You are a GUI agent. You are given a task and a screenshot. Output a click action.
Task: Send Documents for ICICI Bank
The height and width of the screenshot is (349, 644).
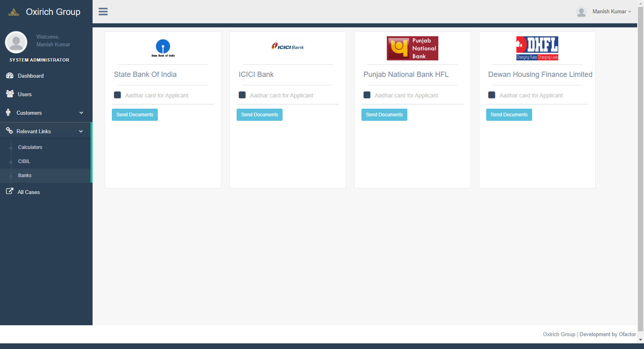(260, 115)
